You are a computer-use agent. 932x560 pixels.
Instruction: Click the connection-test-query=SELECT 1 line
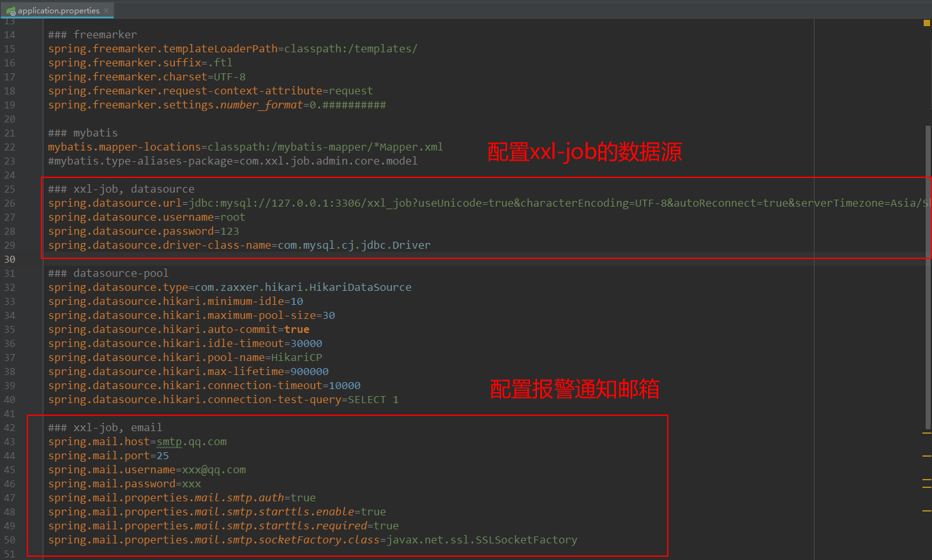[223, 399]
